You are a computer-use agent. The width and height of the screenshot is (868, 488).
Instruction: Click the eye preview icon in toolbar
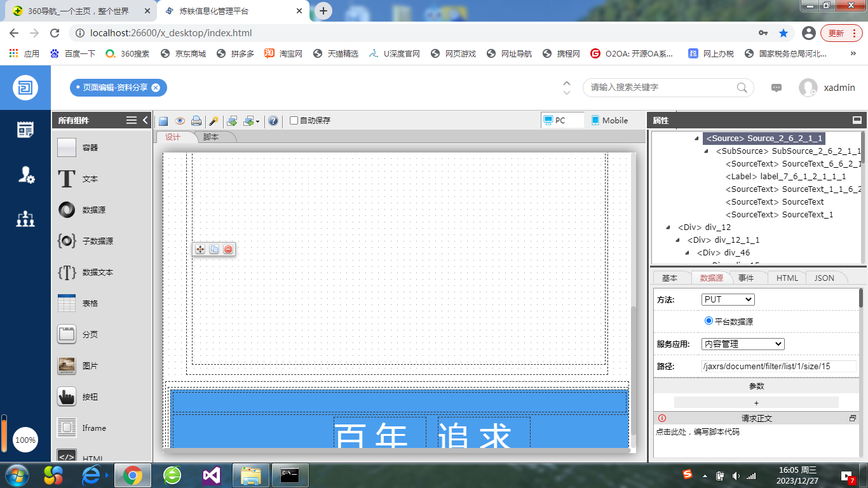(180, 121)
